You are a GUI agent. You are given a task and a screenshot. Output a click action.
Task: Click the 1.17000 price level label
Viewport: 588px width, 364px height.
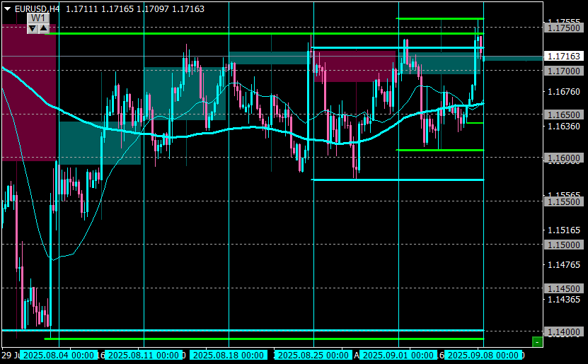point(564,71)
